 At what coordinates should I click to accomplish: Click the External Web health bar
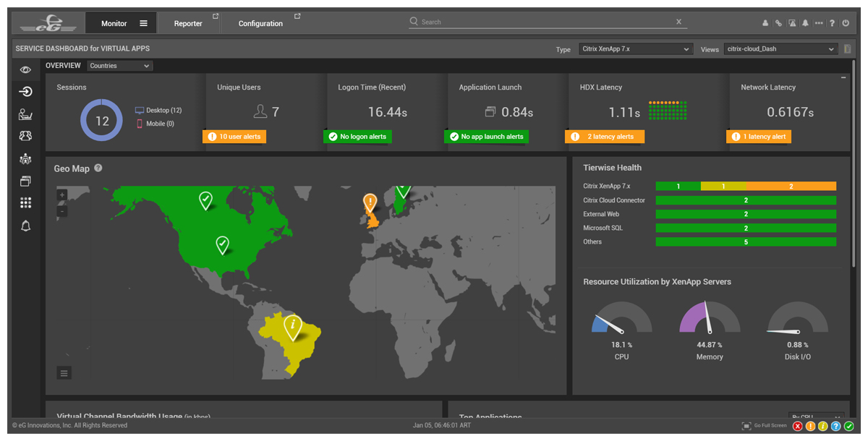pyautogui.click(x=746, y=214)
